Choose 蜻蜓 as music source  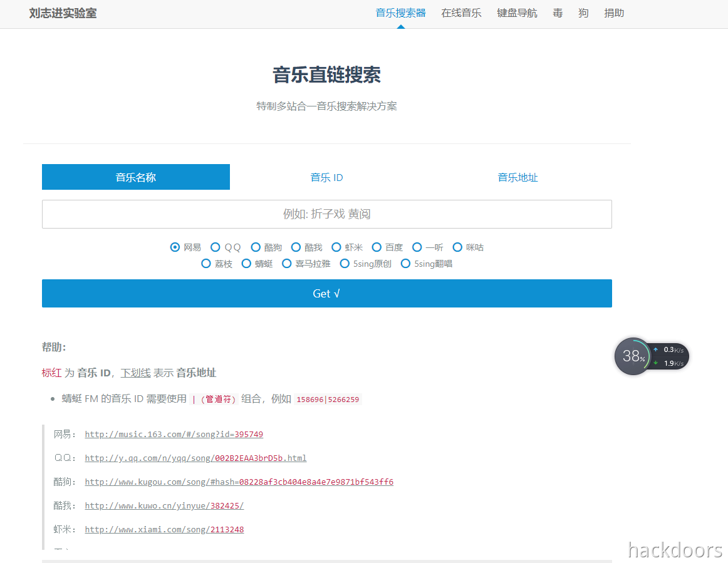click(x=246, y=264)
